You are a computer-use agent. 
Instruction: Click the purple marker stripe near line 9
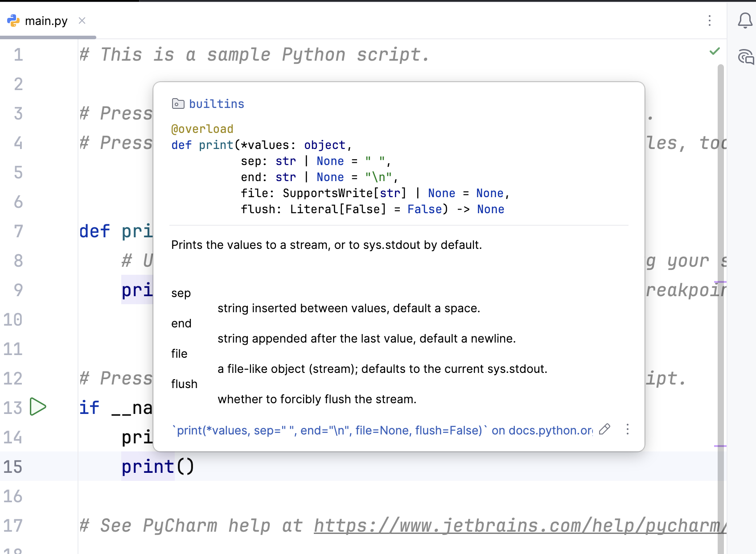(720, 282)
